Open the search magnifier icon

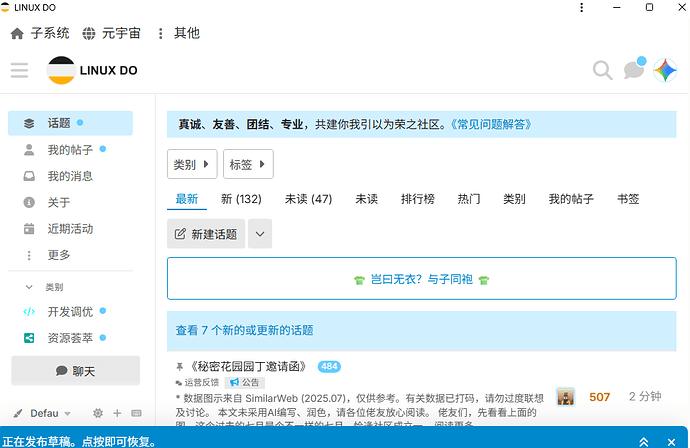click(602, 70)
